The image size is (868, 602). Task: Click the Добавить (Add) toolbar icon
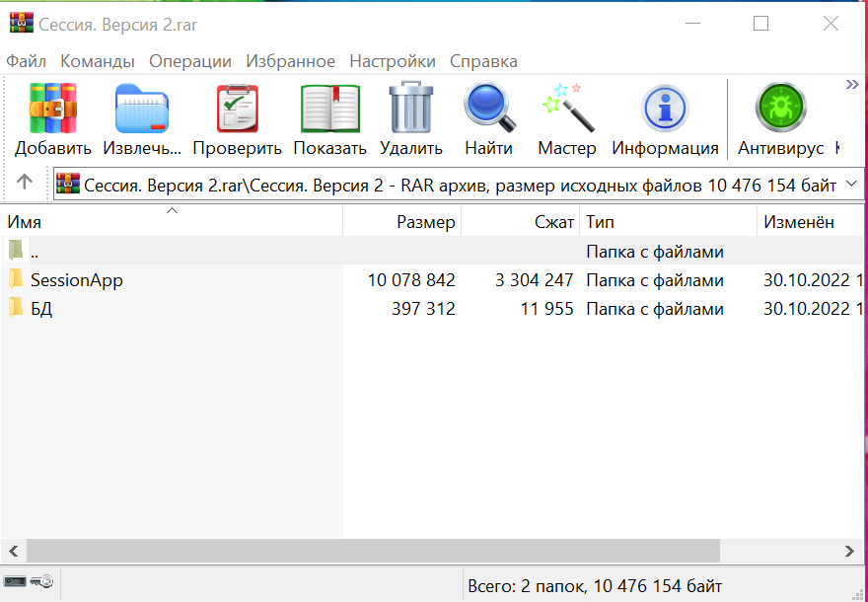click(x=53, y=109)
